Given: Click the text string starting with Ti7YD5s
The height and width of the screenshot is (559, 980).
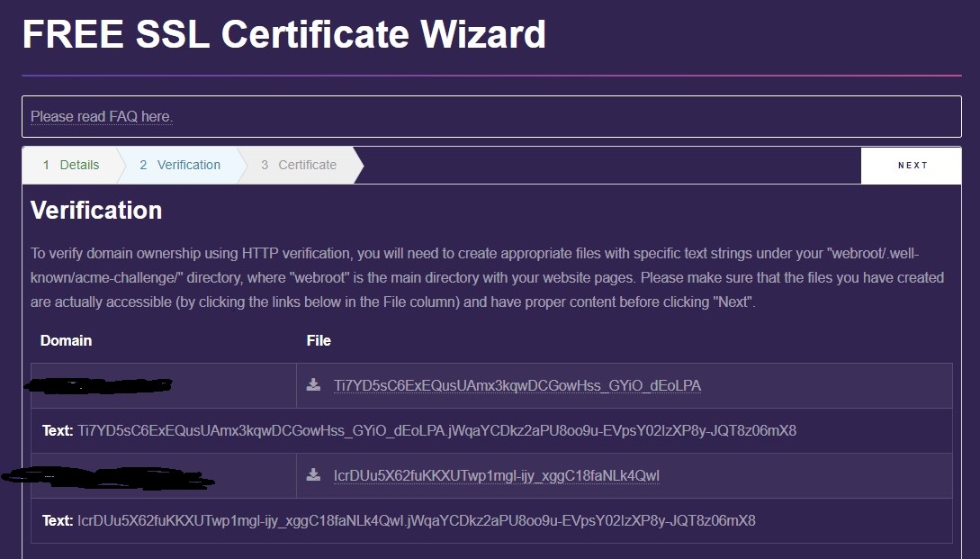Looking at the screenshot, I should click(436, 431).
